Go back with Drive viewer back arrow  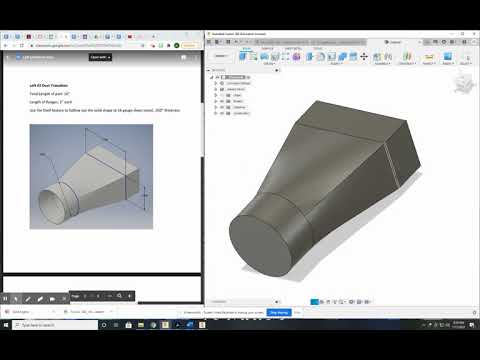click(8, 57)
